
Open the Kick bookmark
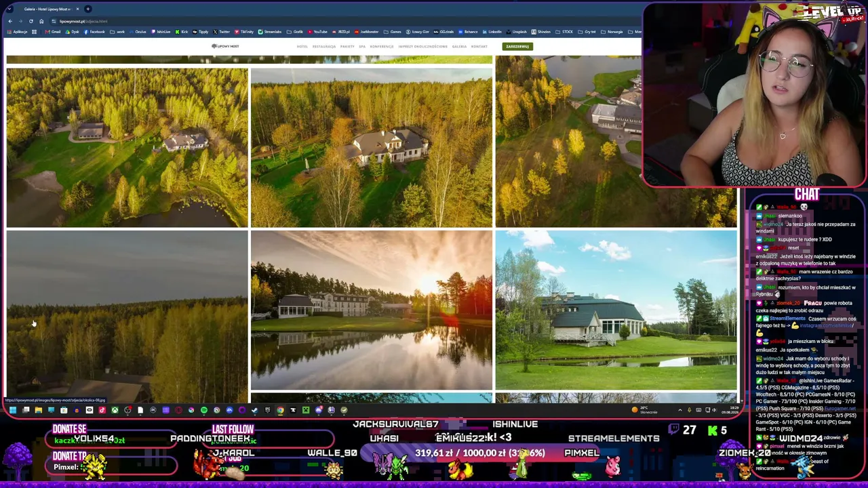point(182,32)
